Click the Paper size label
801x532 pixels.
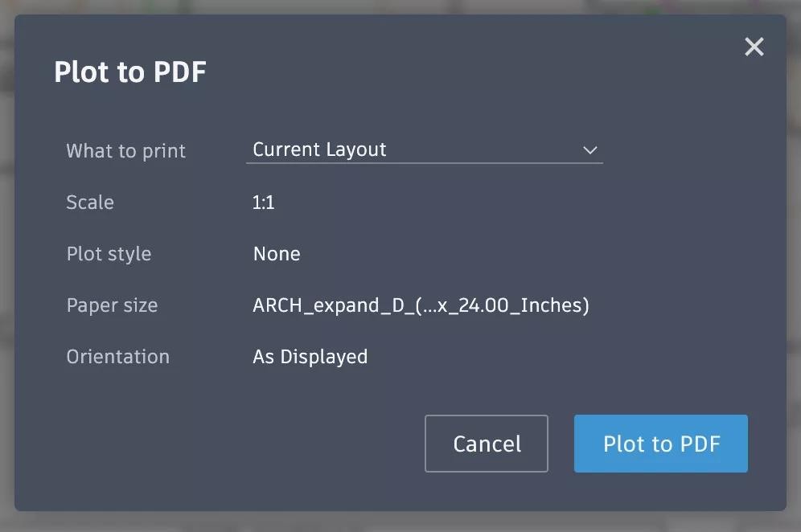click(x=112, y=305)
